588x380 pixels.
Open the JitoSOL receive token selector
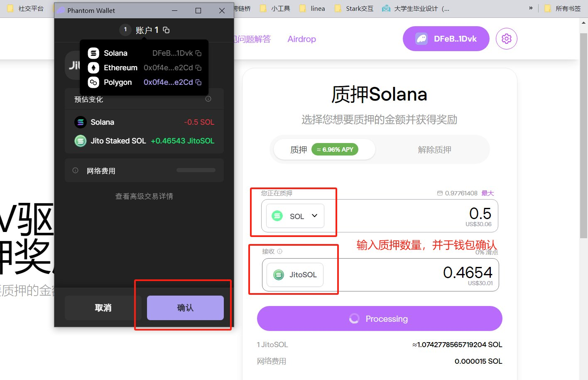click(x=295, y=275)
